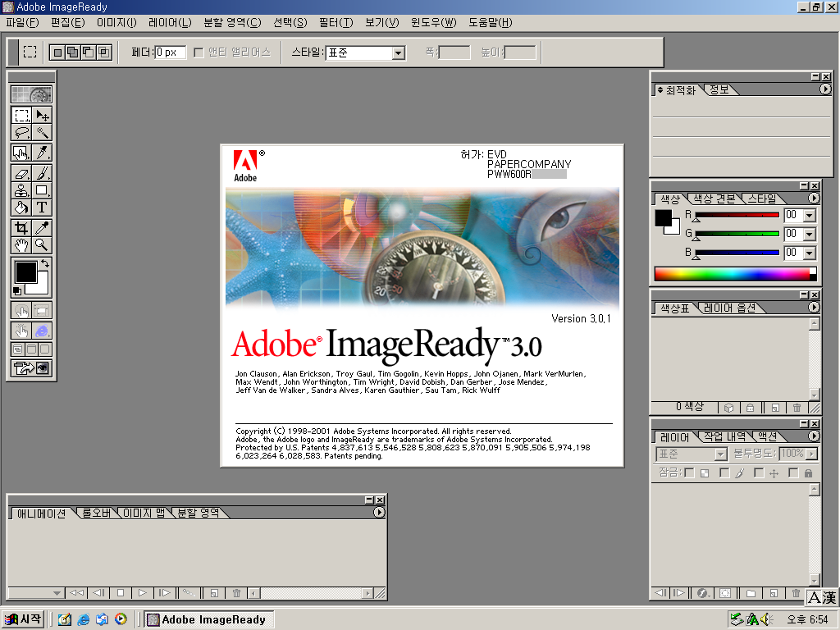Click play button in Animation panel
Image resolution: width=840 pixels, height=630 pixels.
pyautogui.click(x=142, y=593)
